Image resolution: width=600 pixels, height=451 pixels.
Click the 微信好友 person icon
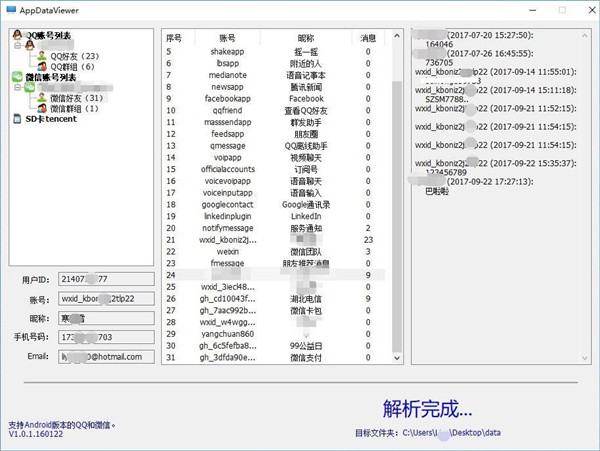42,98
